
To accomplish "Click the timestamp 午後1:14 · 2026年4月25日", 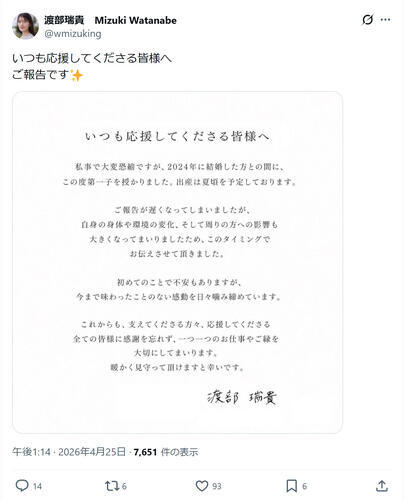I will (x=69, y=452).
